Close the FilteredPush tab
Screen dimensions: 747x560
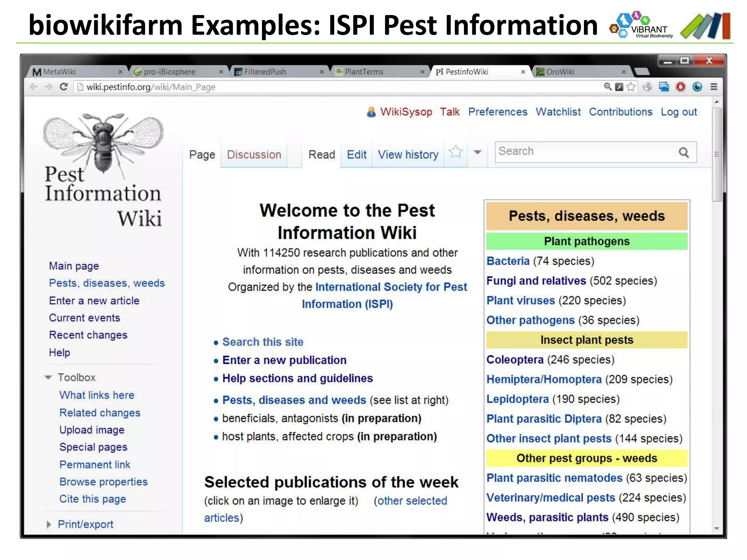pyautogui.click(x=322, y=72)
